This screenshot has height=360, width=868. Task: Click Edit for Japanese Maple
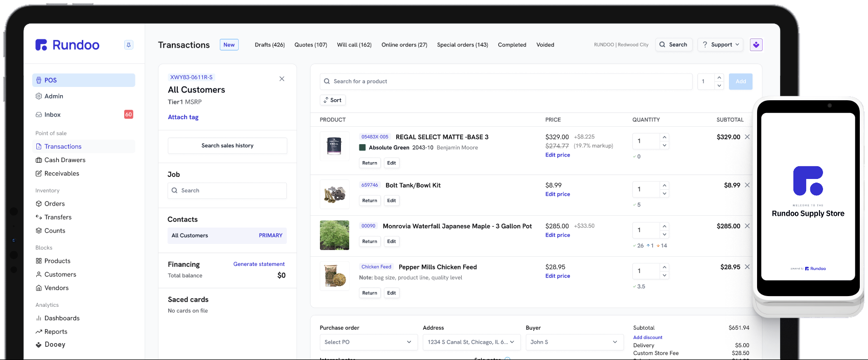pyautogui.click(x=392, y=241)
